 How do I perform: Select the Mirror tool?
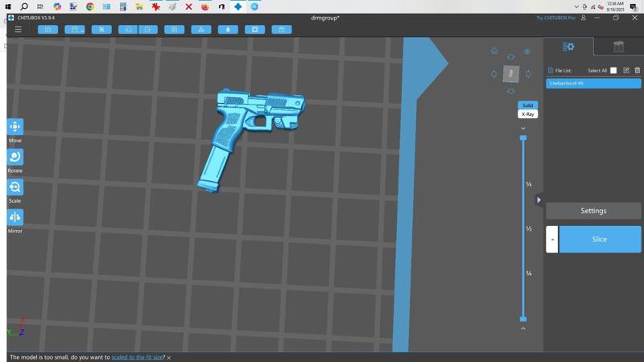(15, 217)
